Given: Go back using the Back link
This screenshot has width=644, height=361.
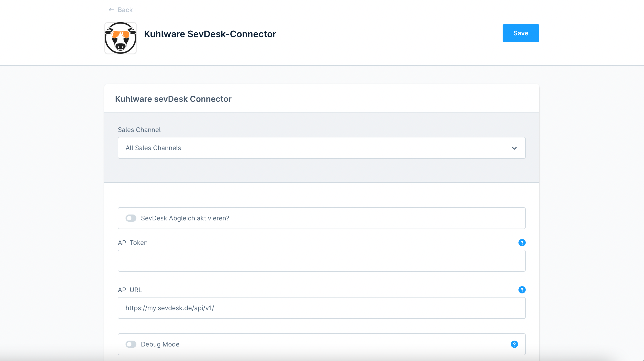Looking at the screenshot, I should pyautogui.click(x=121, y=10).
